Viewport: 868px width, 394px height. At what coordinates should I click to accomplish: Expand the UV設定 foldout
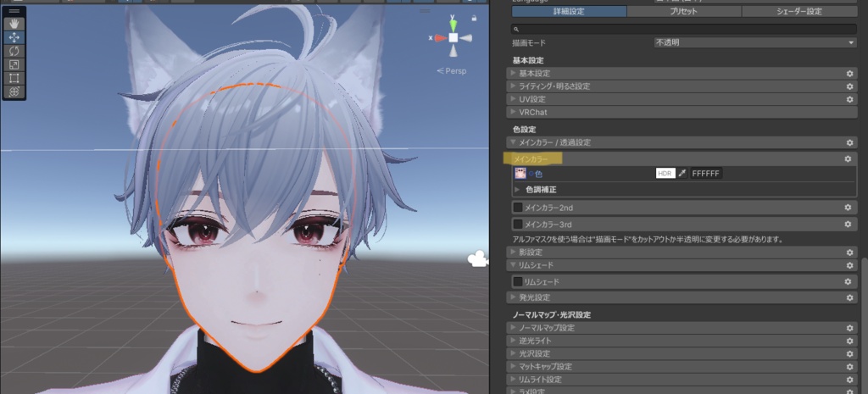[x=514, y=100]
